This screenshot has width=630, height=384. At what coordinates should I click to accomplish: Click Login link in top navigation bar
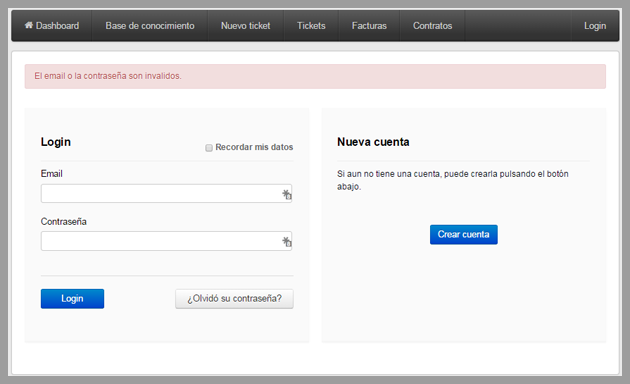595,26
